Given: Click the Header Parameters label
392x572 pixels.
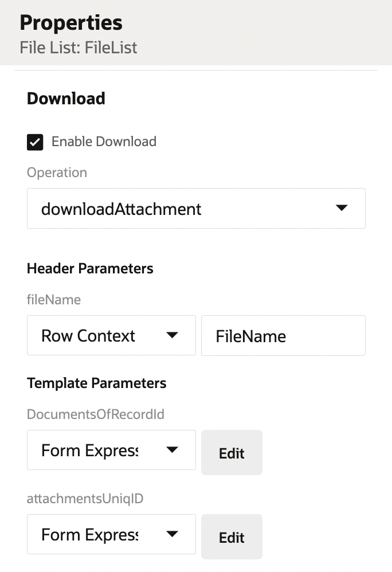Looking at the screenshot, I should click(90, 268).
